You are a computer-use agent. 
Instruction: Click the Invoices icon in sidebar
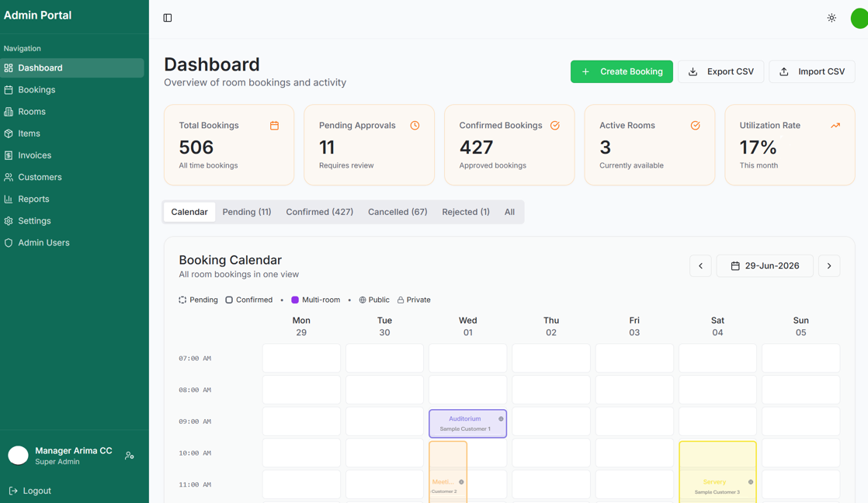tap(9, 155)
